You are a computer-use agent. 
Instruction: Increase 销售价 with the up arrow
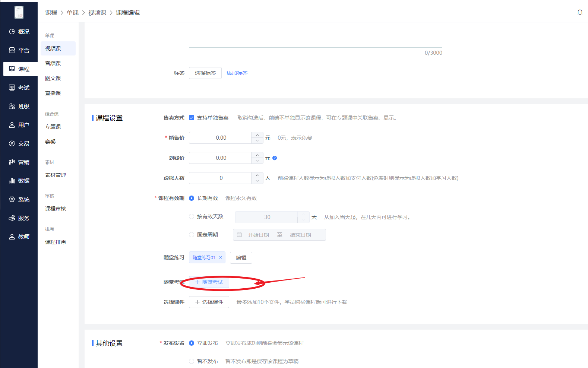[257, 135]
